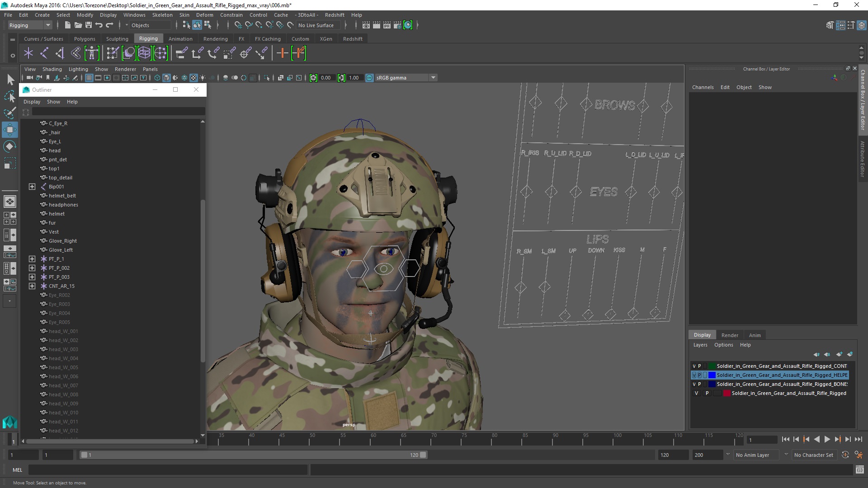868x488 pixels.
Task: Open the HumanIK character icon on the shelf
Action: [x=91, y=53]
